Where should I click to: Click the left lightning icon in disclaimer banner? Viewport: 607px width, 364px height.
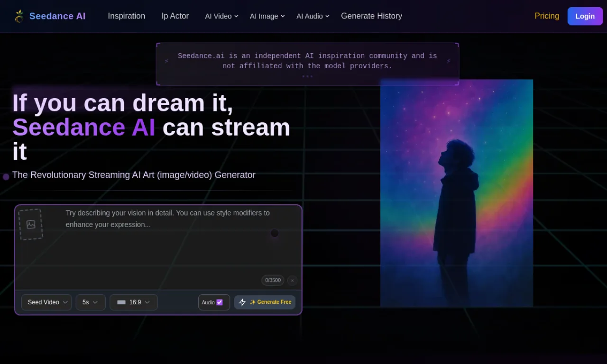point(166,61)
